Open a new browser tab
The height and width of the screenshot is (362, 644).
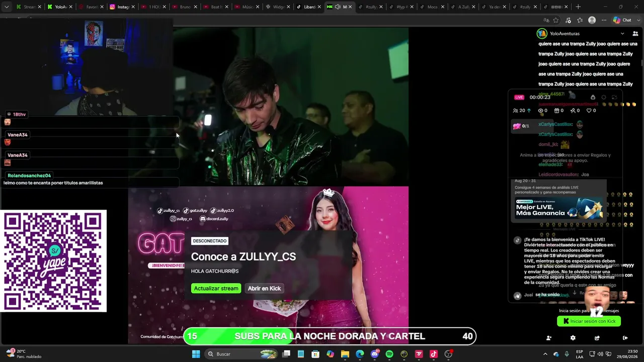[x=578, y=7]
